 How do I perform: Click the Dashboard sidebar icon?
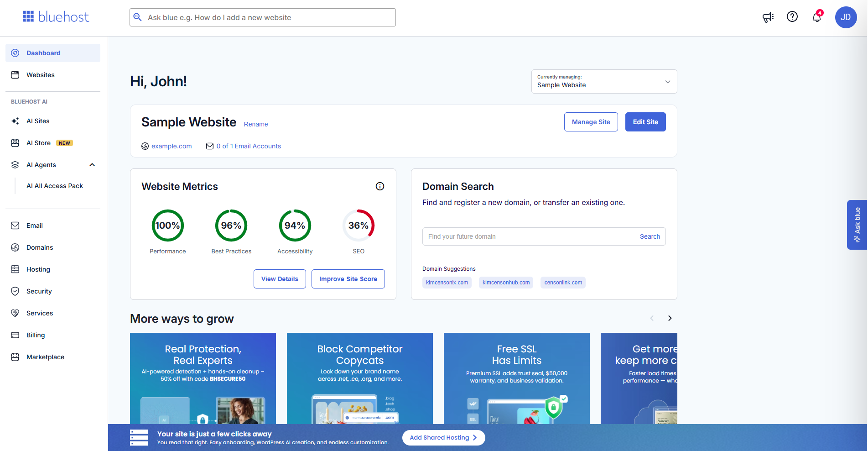click(15, 53)
